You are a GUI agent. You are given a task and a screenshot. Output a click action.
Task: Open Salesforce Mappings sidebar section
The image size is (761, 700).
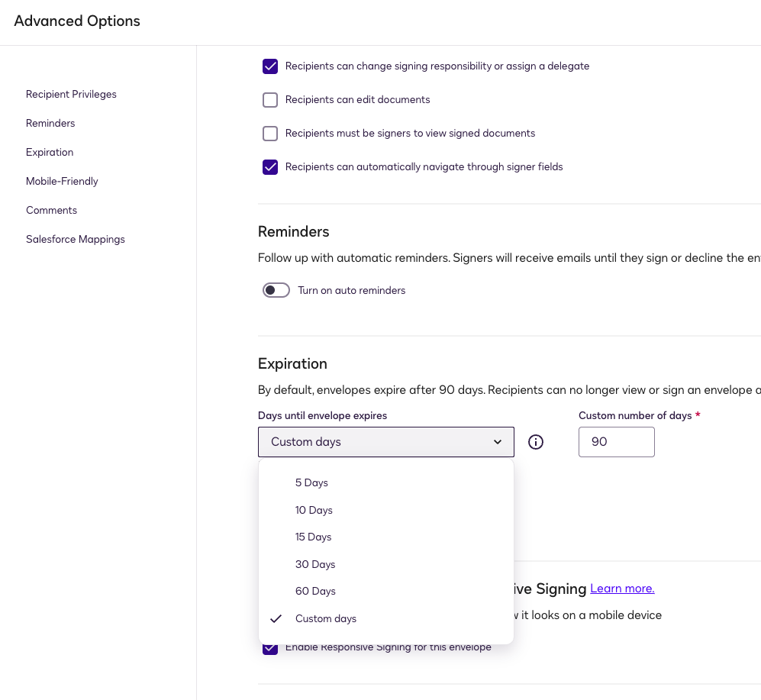click(x=76, y=240)
